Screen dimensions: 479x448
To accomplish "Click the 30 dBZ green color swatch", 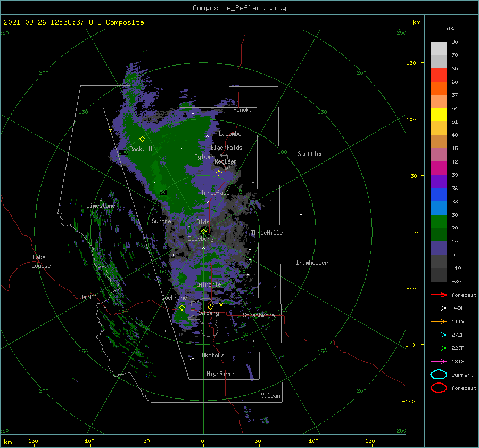I will [x=439, y=222].
